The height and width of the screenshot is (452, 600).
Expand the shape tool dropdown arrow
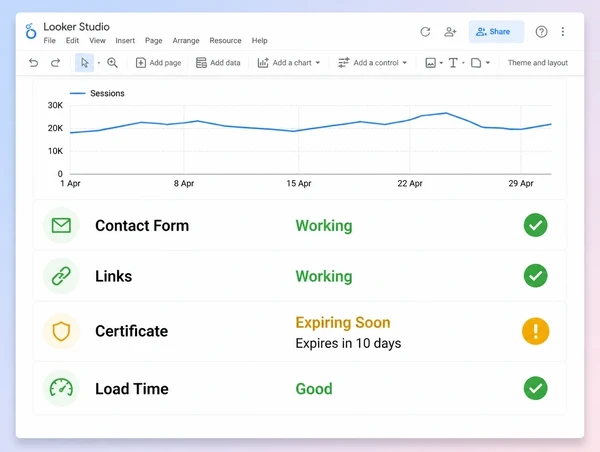tap(488, 63)
